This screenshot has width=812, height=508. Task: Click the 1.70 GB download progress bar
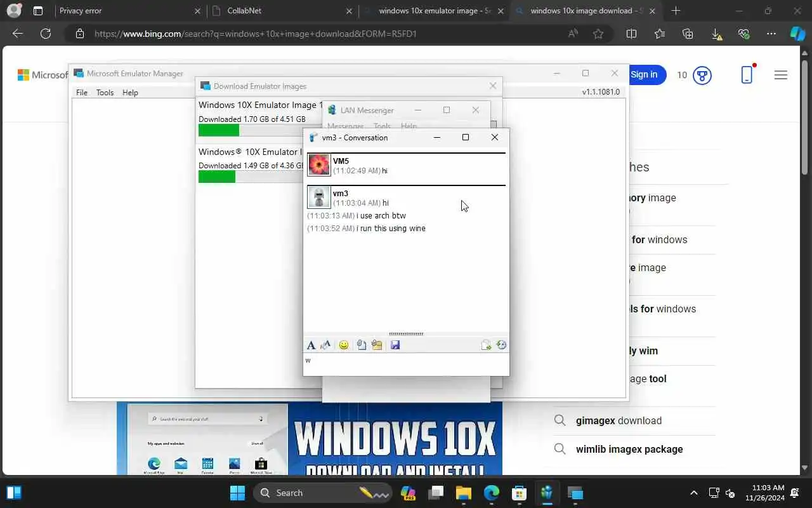261,130
